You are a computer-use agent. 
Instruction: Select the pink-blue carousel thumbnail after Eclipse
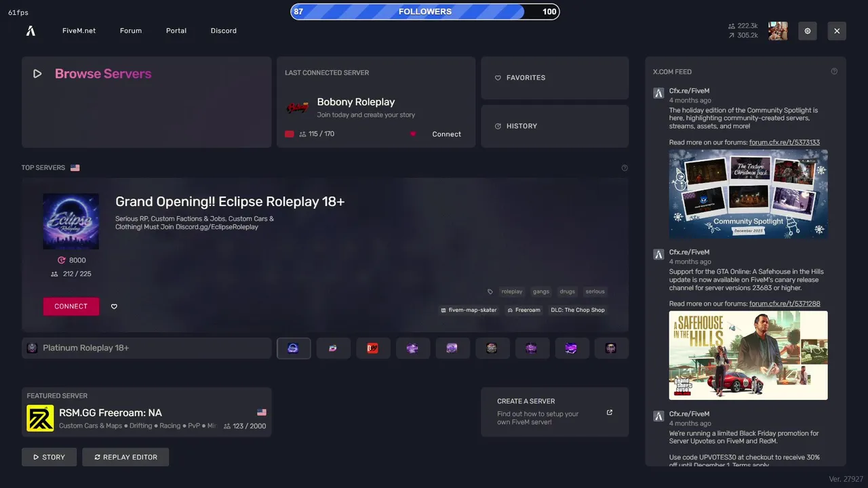point(333,348)
